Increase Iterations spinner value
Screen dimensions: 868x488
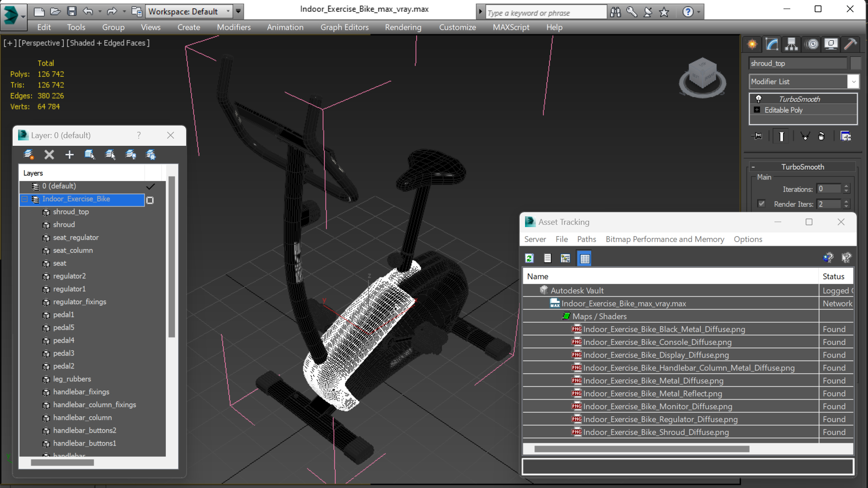846,186
